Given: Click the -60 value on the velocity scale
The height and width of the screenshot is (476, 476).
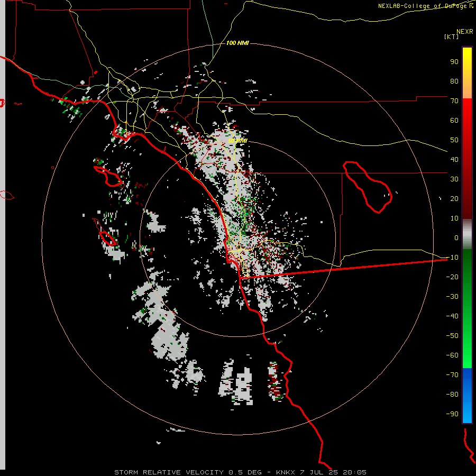Looking at the screenshot, I should click(x=452, y=355).
